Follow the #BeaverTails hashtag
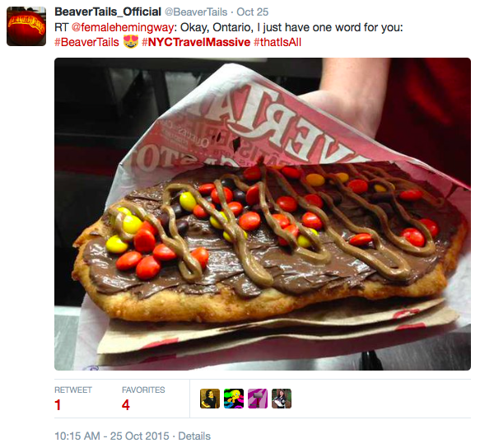This screenshot has width=480, height=448. tap(86, 42)
